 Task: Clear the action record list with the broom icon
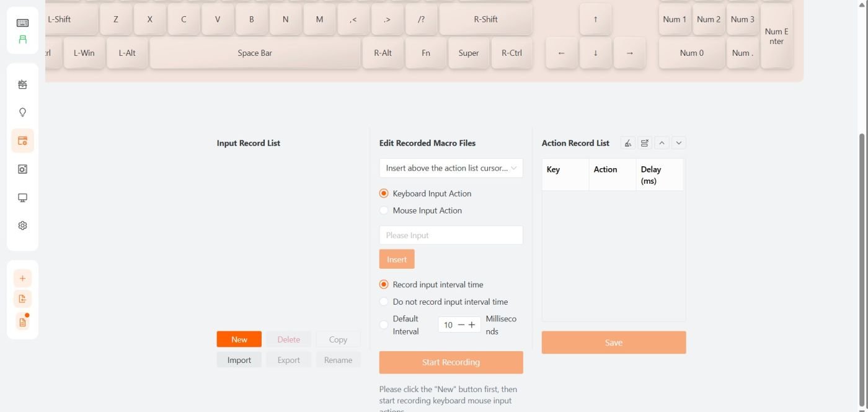click(x=628, y=143)
